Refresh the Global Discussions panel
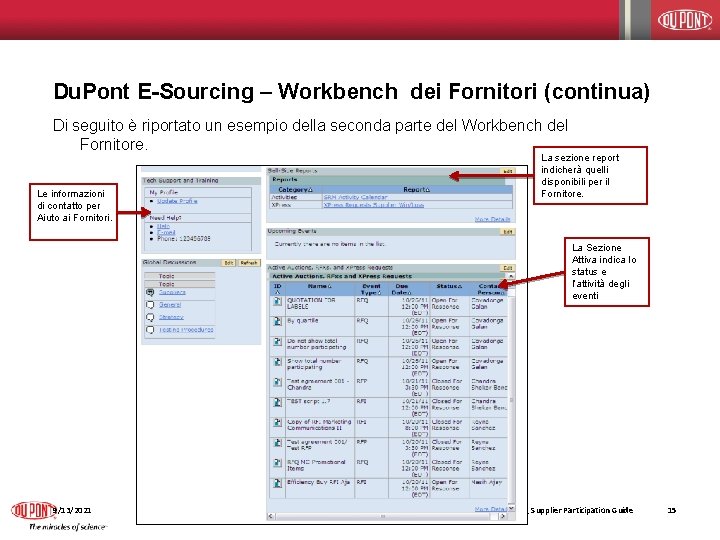The width and height of the screenshot is (720, 540). [249, 263]
